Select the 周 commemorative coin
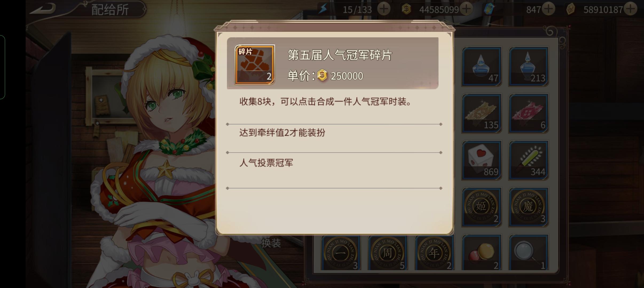Viewport: 644px width, 288px height. [x=388, y=253]
